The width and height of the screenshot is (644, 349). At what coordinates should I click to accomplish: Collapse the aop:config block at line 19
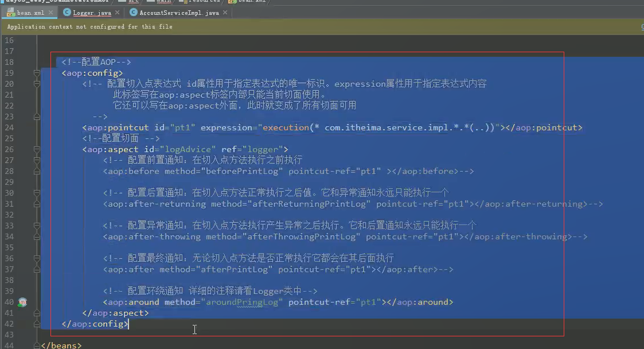[x=37, y=73]
